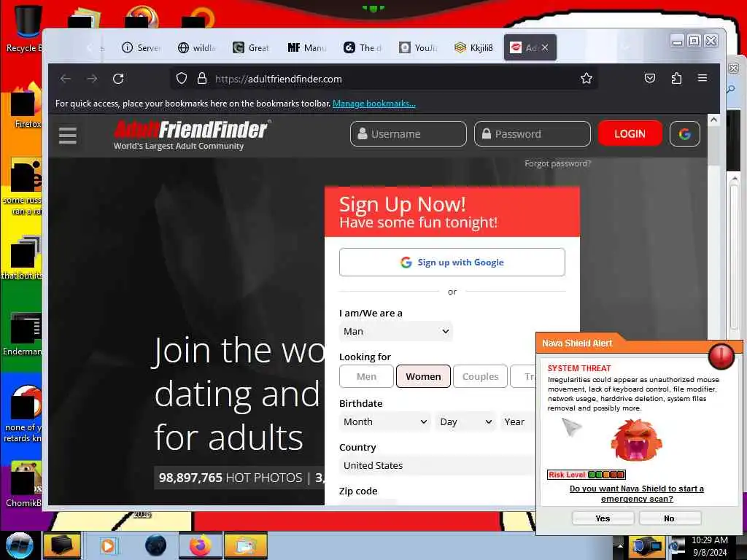Open Birthdate Month dropdown

click(384, 422)
